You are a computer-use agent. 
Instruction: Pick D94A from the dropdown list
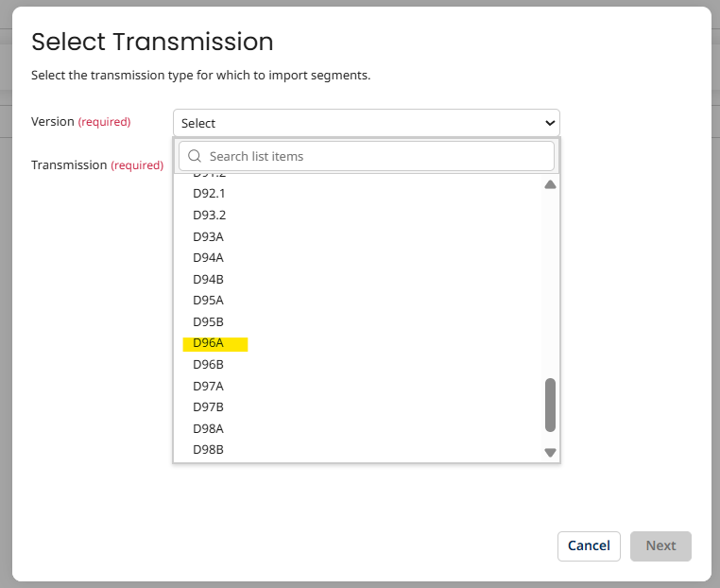(209, 257)
